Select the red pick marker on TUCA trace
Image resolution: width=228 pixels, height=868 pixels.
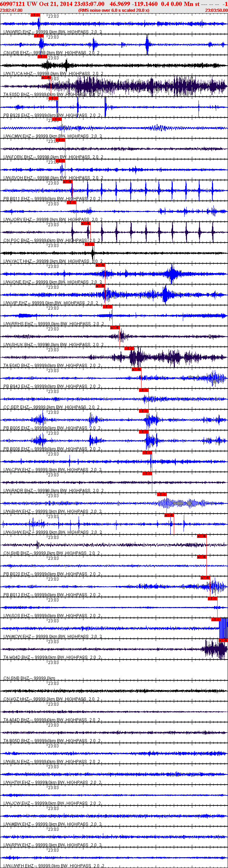click(42, 57)
